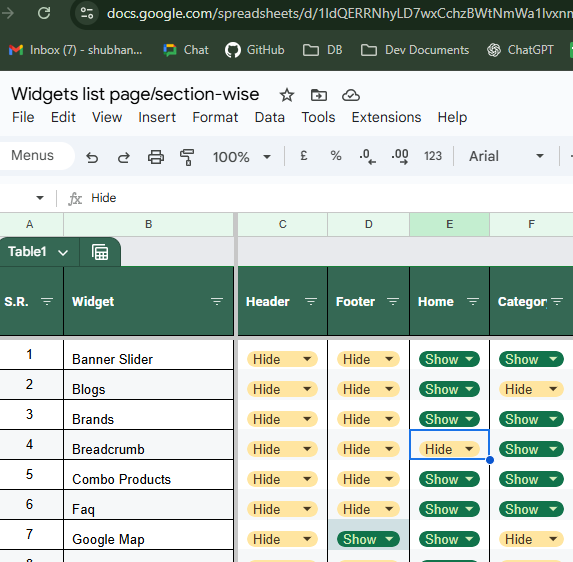Image resolution: width=573 pixels, height=562 pixels.
Task: Open the DB bookmarks folder
Action: coord(323,50)
